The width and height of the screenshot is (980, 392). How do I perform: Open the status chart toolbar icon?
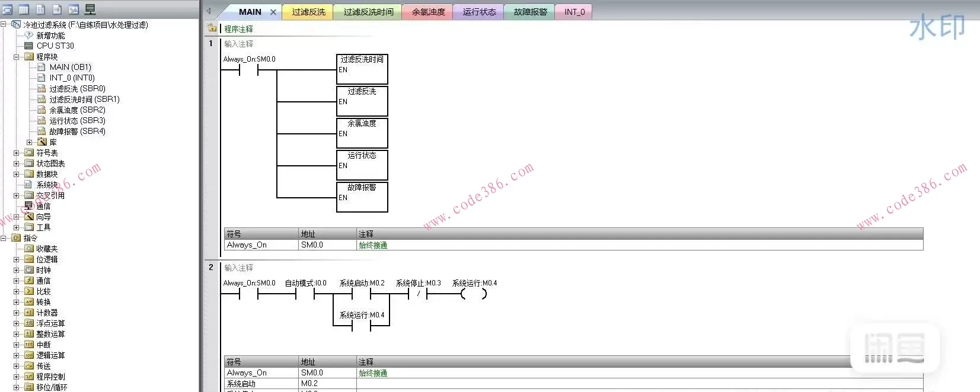tap(40, 9)
